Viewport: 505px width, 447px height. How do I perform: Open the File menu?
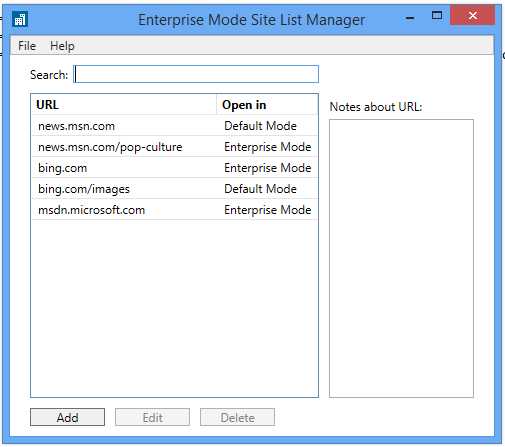(27, 46)
